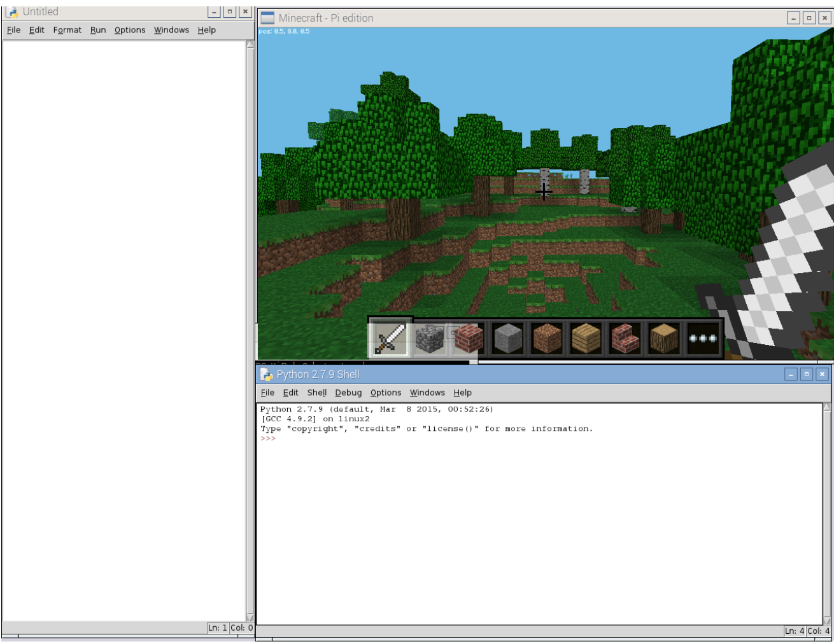
Task: Select the dirt block in the hotbar
Action: pos(547,339)
